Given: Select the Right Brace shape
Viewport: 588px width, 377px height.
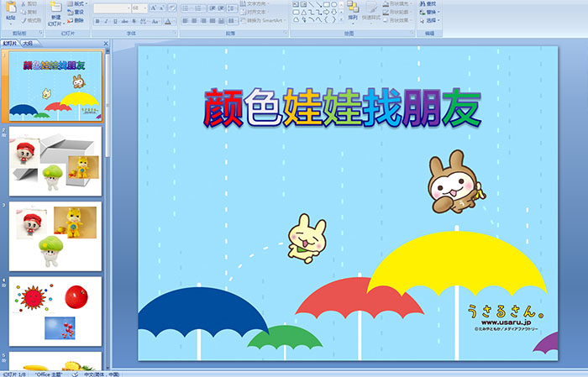Looking at the screenshot, I should click(333, 20).
